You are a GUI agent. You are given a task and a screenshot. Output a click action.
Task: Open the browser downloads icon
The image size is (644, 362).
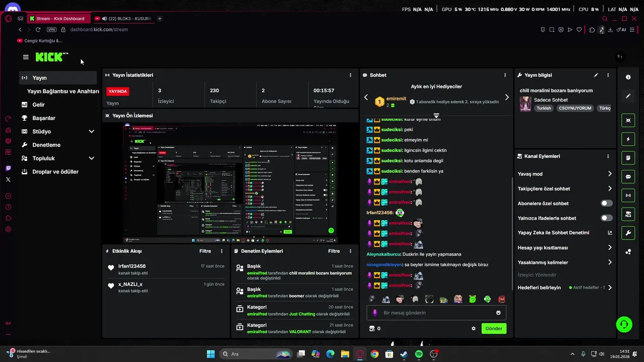(x=610, y=30)
